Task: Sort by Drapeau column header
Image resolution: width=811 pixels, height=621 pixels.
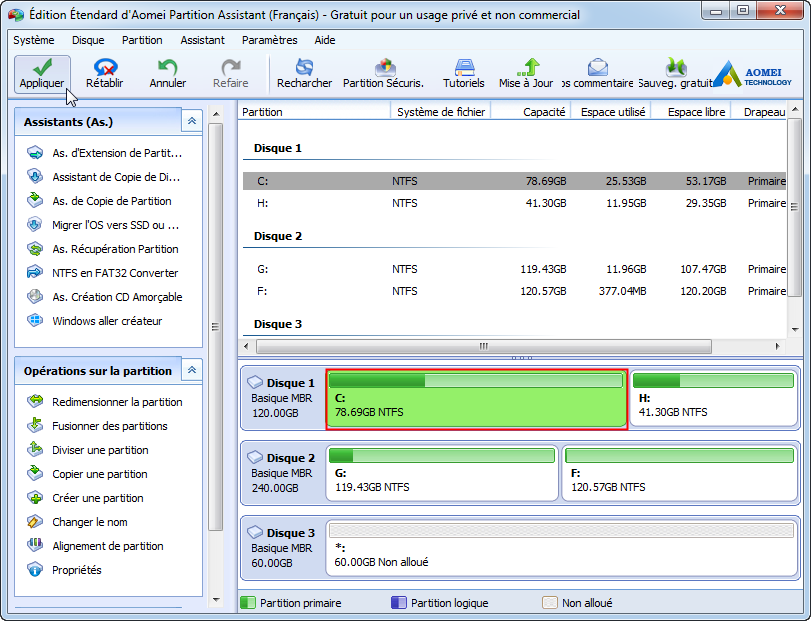Action: [x=759, y=112]
